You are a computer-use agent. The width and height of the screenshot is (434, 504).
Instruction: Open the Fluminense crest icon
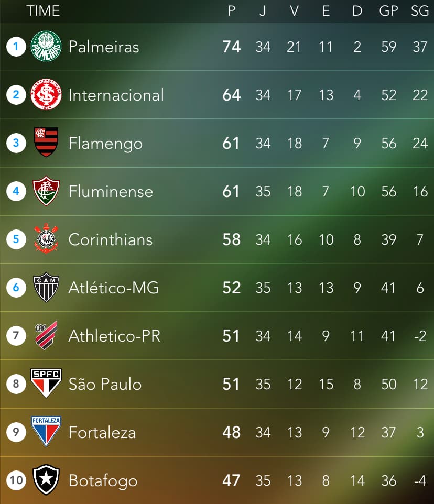[x=46, y=191]
